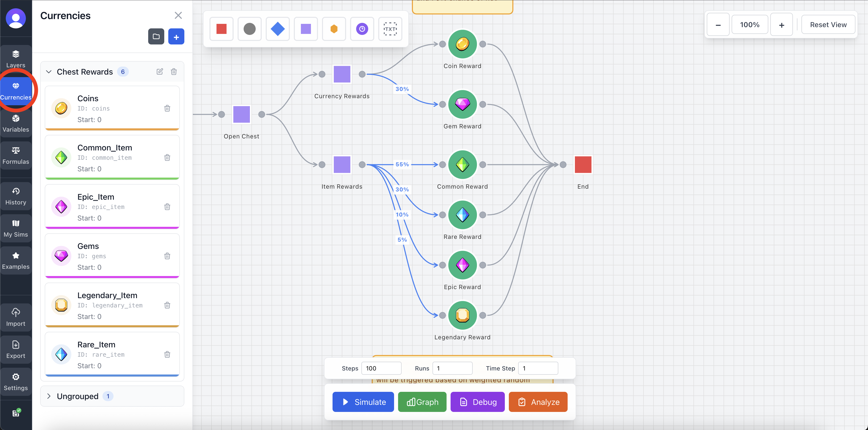Switch to the Formulas sidebar panel

click(x=16, y=155)
